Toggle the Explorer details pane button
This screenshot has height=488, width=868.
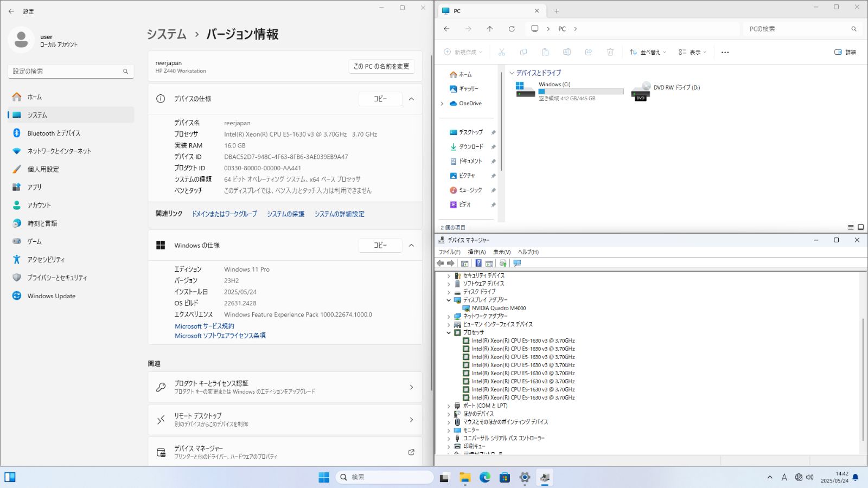pyautogui.click(x=845, y=52)
